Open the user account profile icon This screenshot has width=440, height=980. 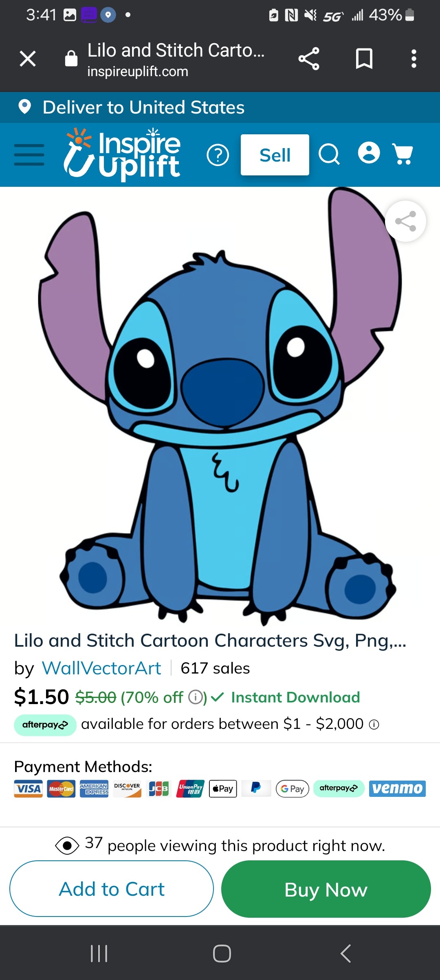369,153
